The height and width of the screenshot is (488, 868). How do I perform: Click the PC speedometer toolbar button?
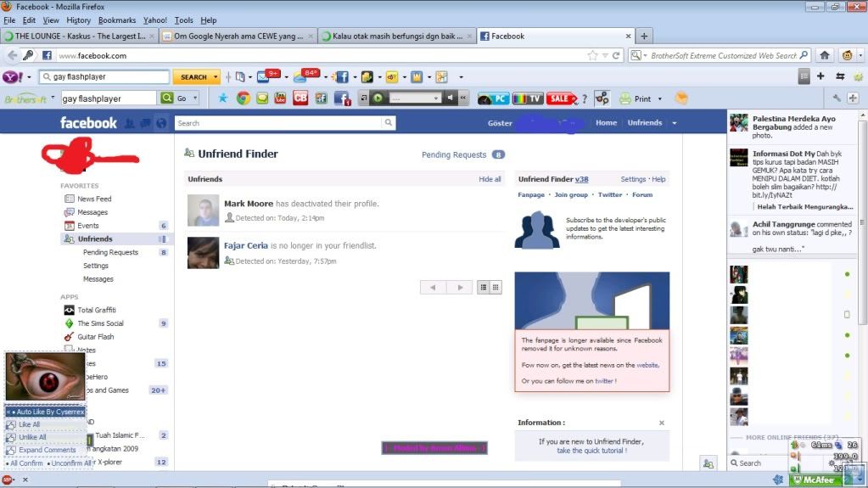tap(493, 98)
